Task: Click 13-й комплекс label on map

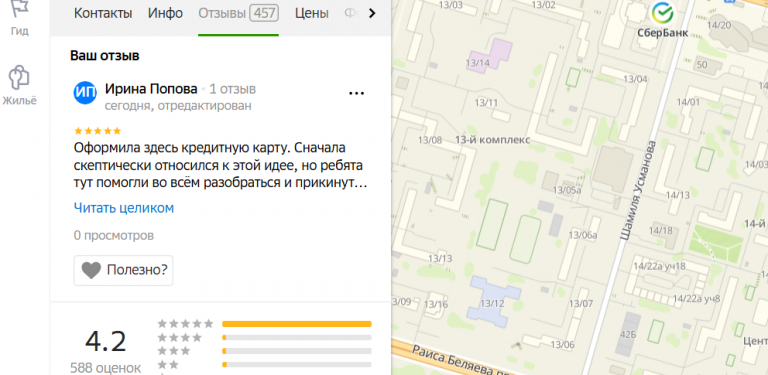Action: click(493, 140)
